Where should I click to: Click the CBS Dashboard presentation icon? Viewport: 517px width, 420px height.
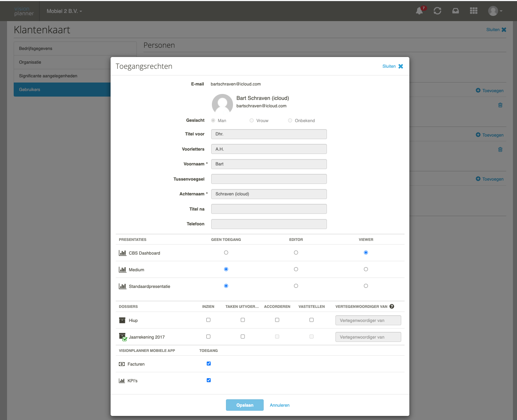click(122, 253)
